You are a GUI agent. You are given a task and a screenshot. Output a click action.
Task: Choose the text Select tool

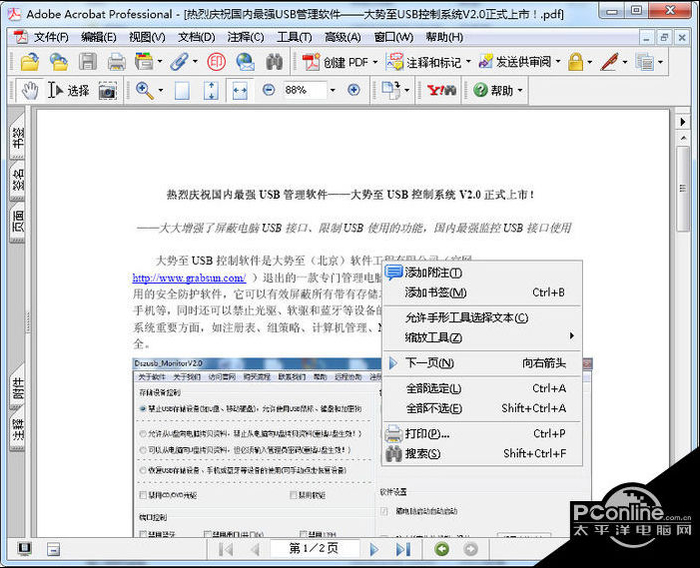(x=68, y=91)
